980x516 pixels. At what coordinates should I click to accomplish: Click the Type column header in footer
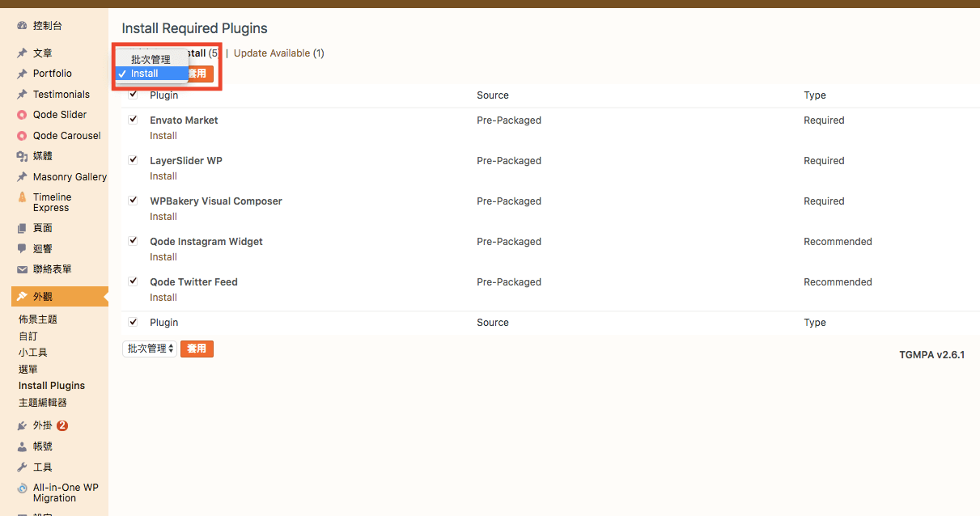[815, 323]
